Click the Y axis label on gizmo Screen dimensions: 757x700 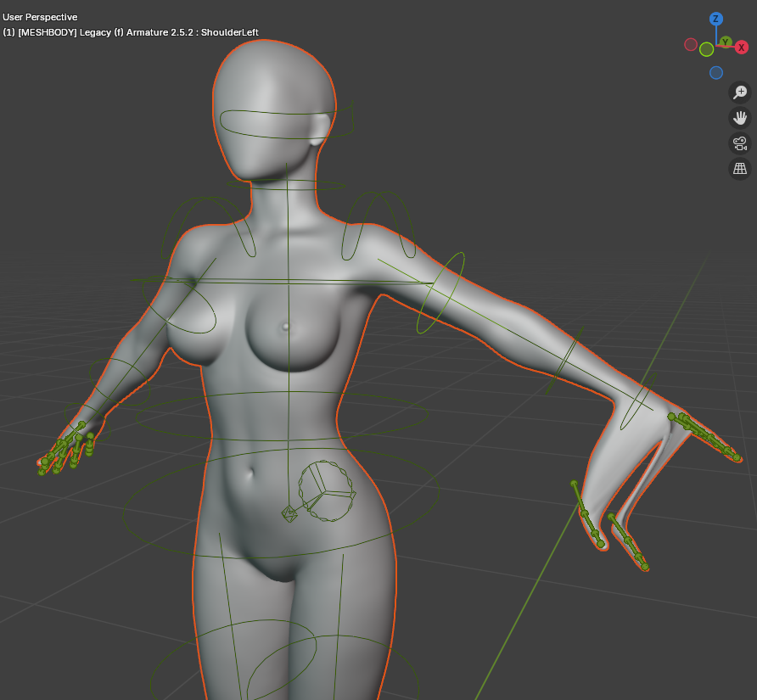(726, 42)
